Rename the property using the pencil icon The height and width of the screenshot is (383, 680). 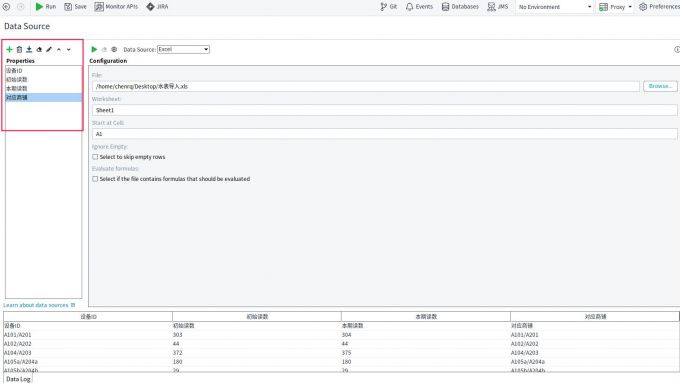click(x=49, y=49)
